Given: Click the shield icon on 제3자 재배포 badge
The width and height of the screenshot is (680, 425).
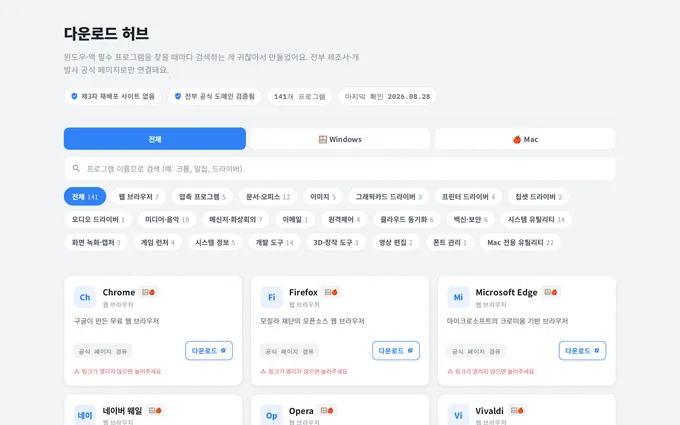Looking at the screenshot, I should coord(74,96).
